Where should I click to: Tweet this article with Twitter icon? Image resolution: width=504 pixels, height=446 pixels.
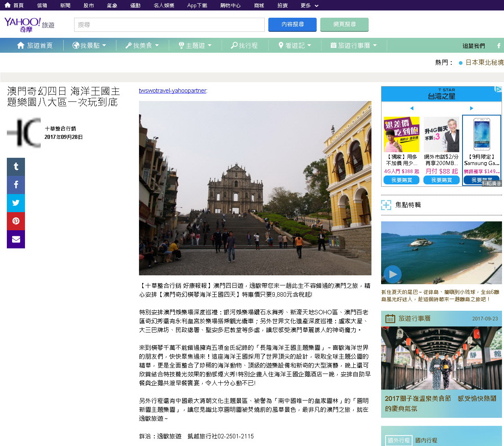(x=16, y=203)
